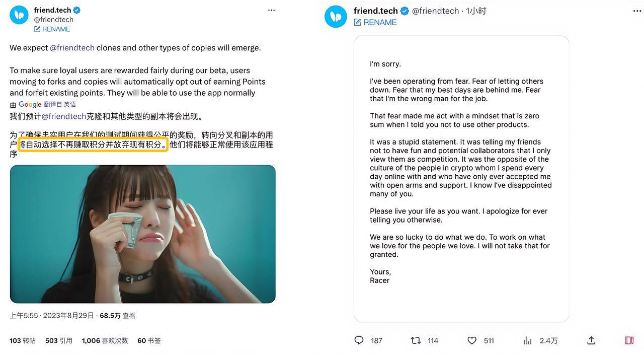644x355 pixels.
Task: Click the red icon at the bottom right
Action: tap(629, 340)
